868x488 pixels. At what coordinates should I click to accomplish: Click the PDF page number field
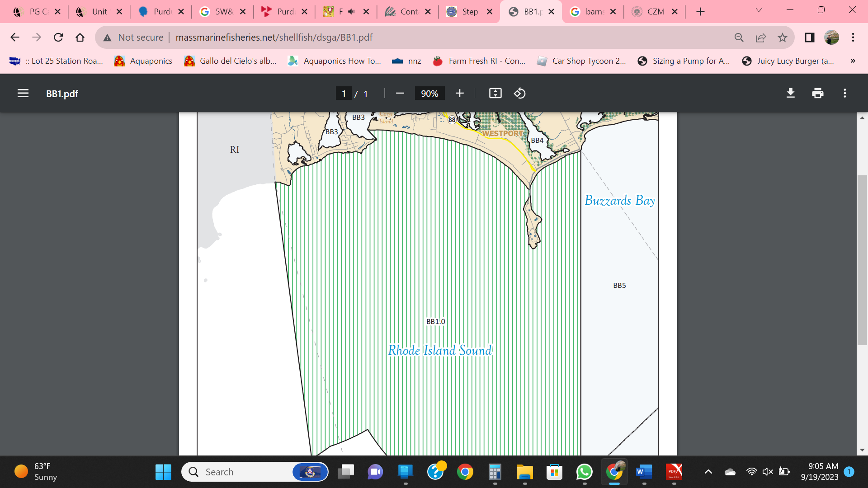(344, 94)
